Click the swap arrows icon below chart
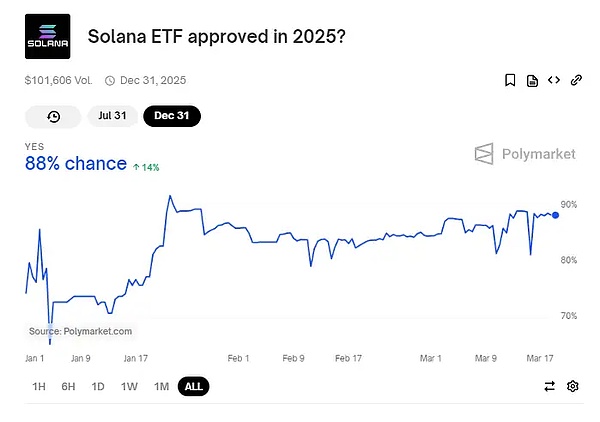The width and height of the screenshot is (600, 422). click(549, 386)
